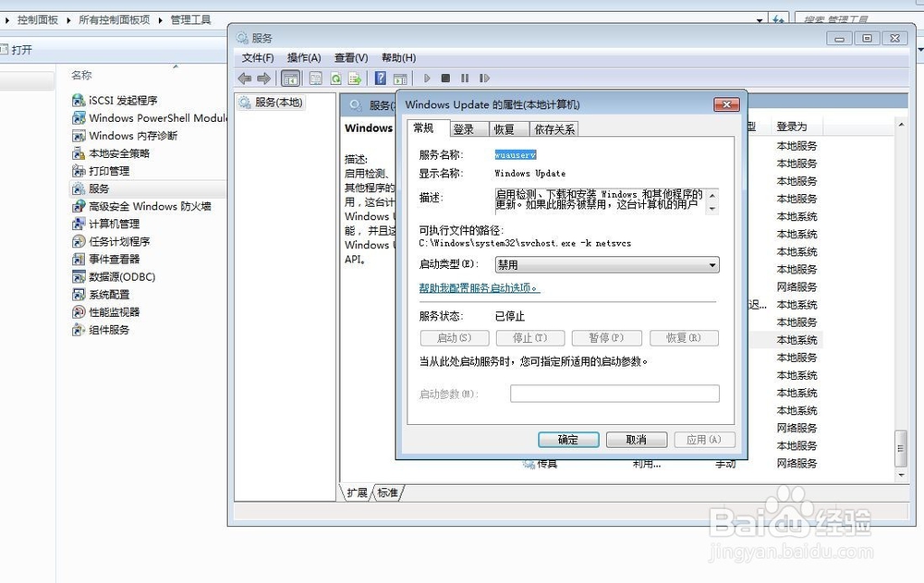Click 所有控制面板项 in address breadcrumb
This screenshot has height=583, width=924.
pyautogui.click(x=115, y=20)
